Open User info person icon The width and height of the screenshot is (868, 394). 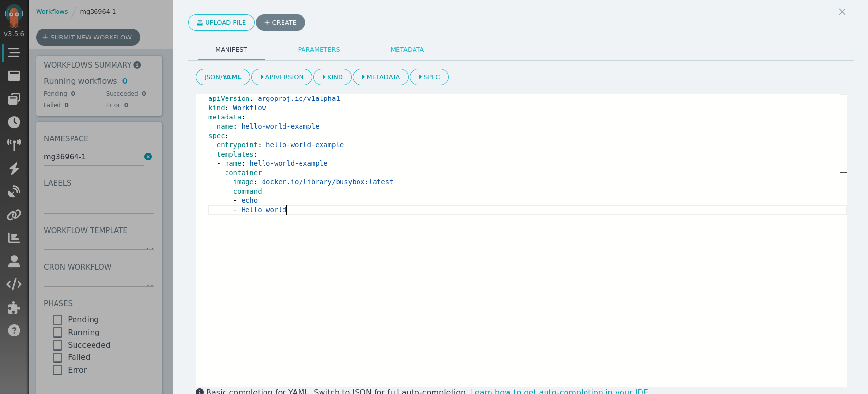click(14, 261)
